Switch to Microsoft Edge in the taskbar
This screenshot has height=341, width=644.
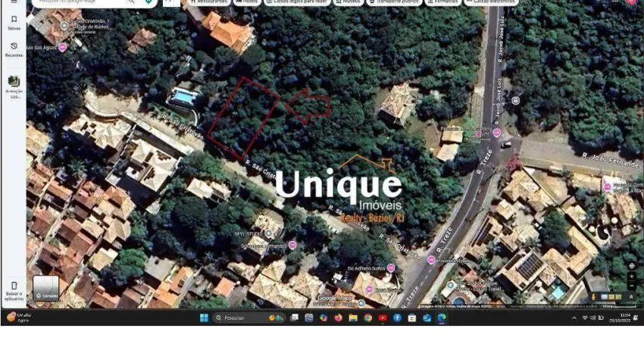click(442, 318)
